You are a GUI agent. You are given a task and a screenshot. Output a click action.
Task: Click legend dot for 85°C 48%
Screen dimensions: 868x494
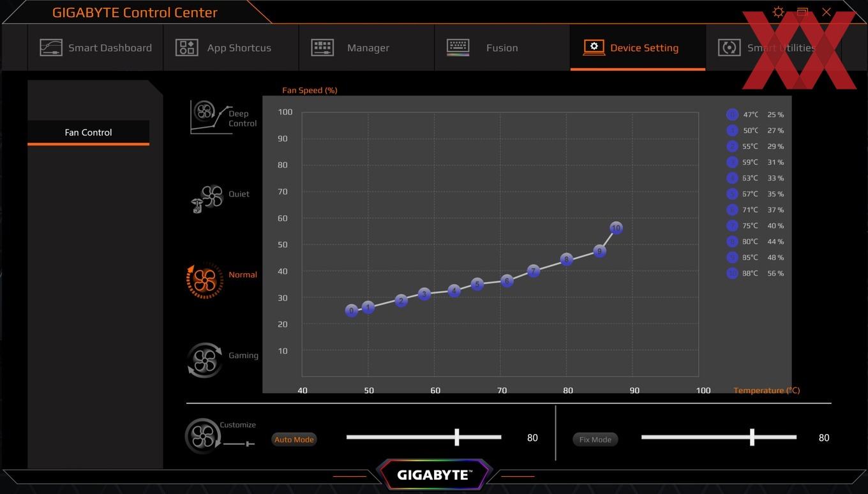pos(732,257)
